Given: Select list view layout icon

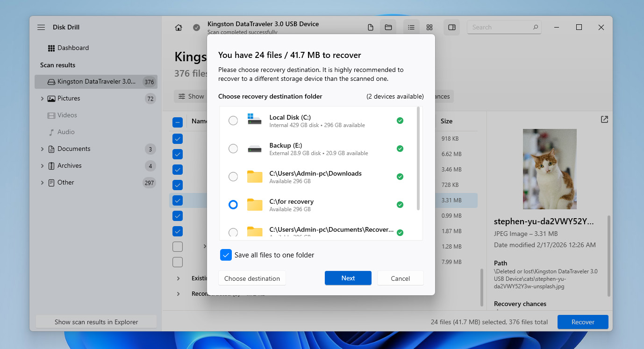Looking at the screenshot, I should click(411, 28).
